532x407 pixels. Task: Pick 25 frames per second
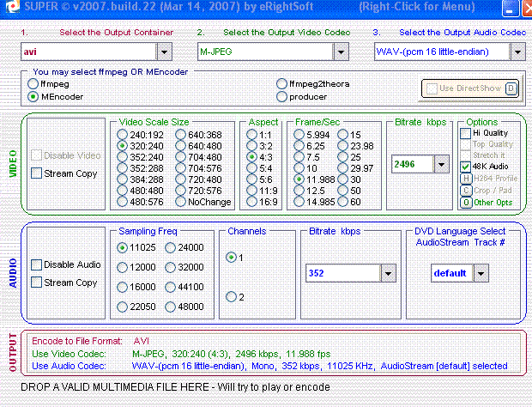343,157
